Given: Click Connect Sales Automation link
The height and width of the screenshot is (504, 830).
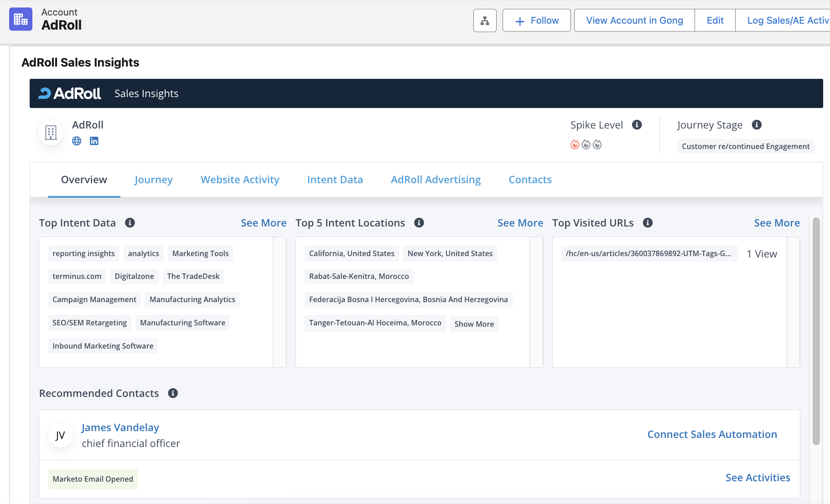Looking at the screenshot, I should pyautogui.click(x=712, y=434).
